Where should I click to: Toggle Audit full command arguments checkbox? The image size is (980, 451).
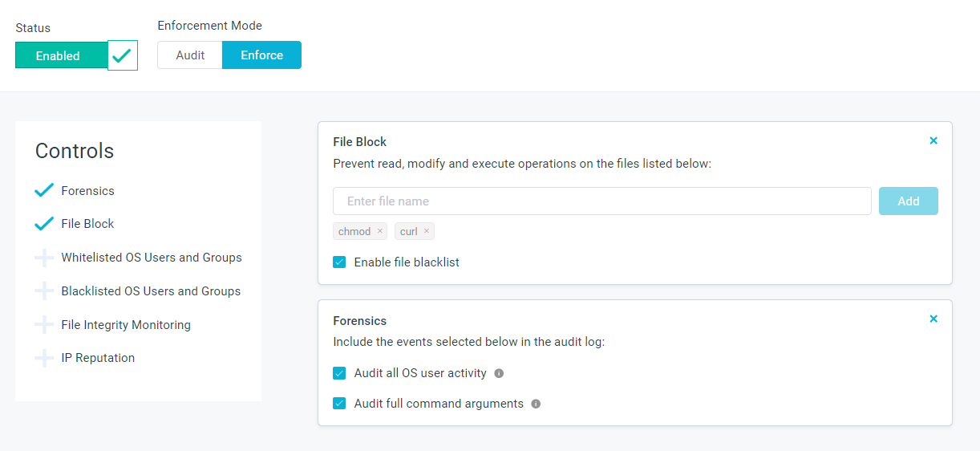point(339,404)
